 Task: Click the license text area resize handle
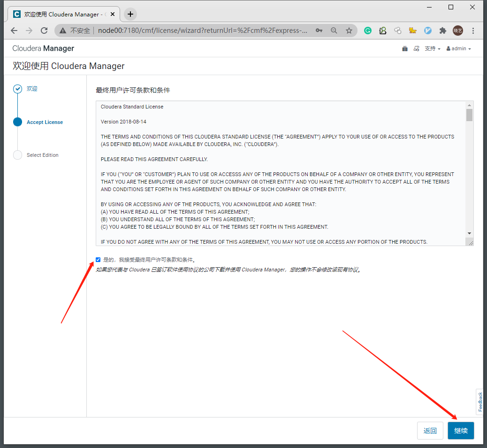(x=471, y=243)
